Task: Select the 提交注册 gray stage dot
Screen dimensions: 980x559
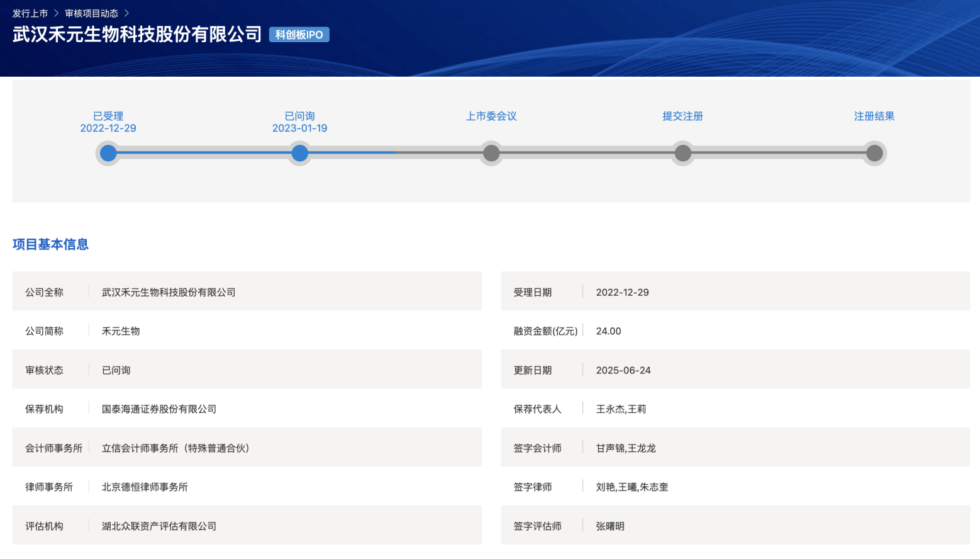Action: (683, 153)
